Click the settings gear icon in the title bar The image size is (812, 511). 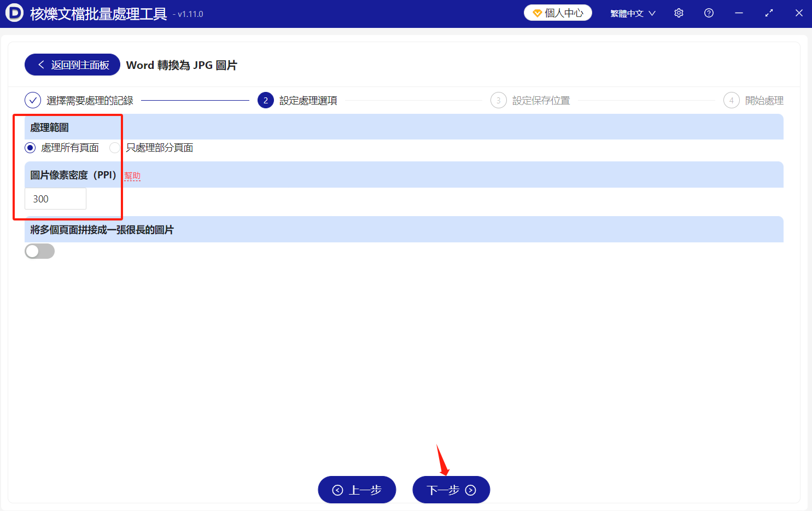click(x=679, y=13)
